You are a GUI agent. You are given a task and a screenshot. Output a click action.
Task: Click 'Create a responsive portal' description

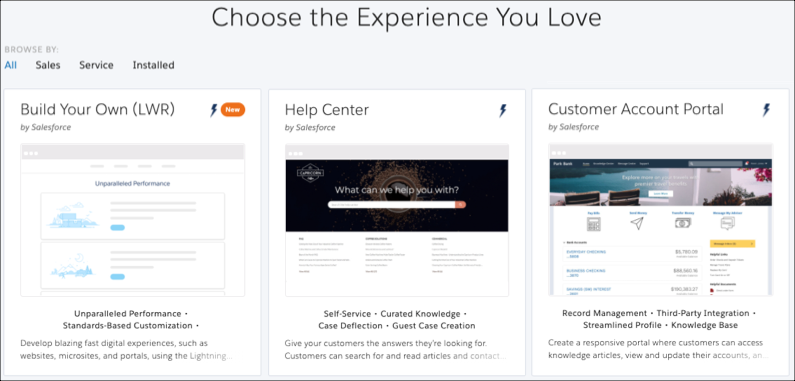coord(658,350)
